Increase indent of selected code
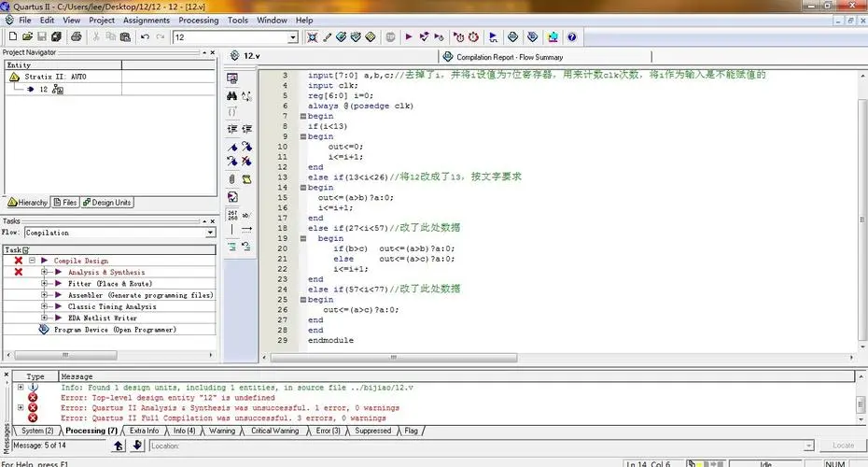Viewport: 868px width, 467px height. 232,129
